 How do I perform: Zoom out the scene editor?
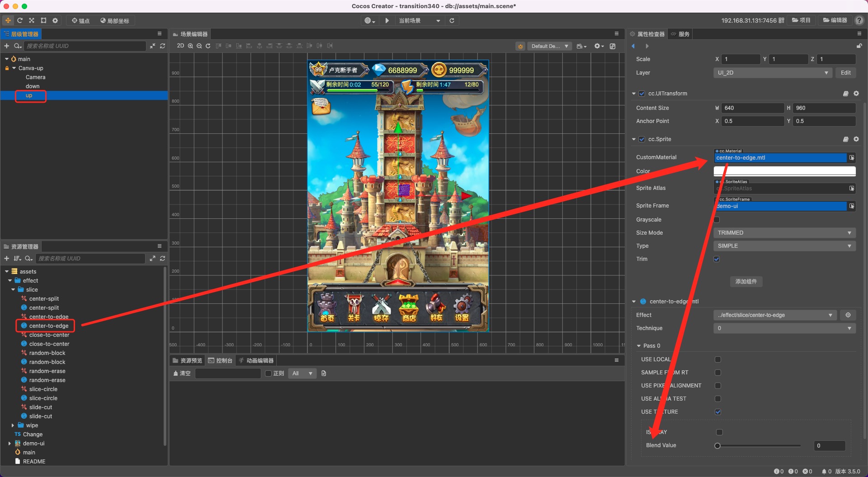pyautogui.click(x=199, y=46)
